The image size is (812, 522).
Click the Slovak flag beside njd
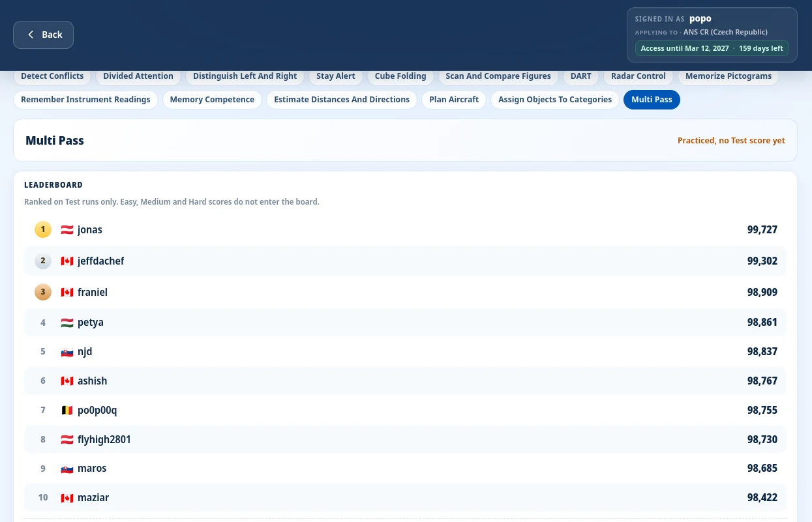click(x=67, y=352)
